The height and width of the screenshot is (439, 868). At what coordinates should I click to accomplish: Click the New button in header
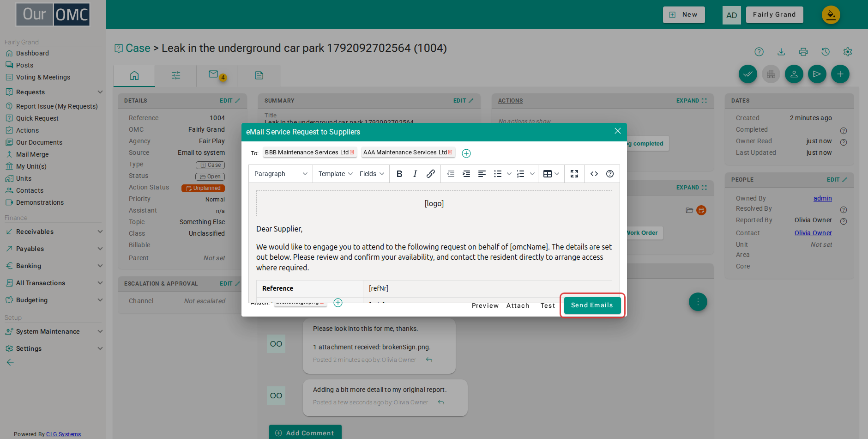click(684, 15)
